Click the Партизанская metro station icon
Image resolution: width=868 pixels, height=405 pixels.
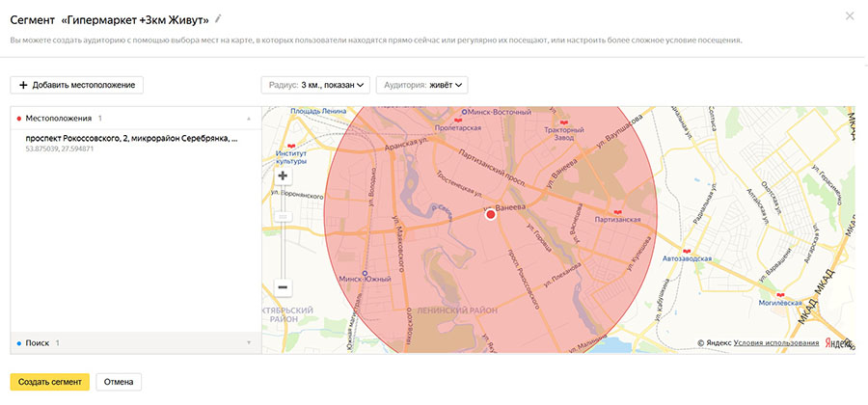[618, 211]
